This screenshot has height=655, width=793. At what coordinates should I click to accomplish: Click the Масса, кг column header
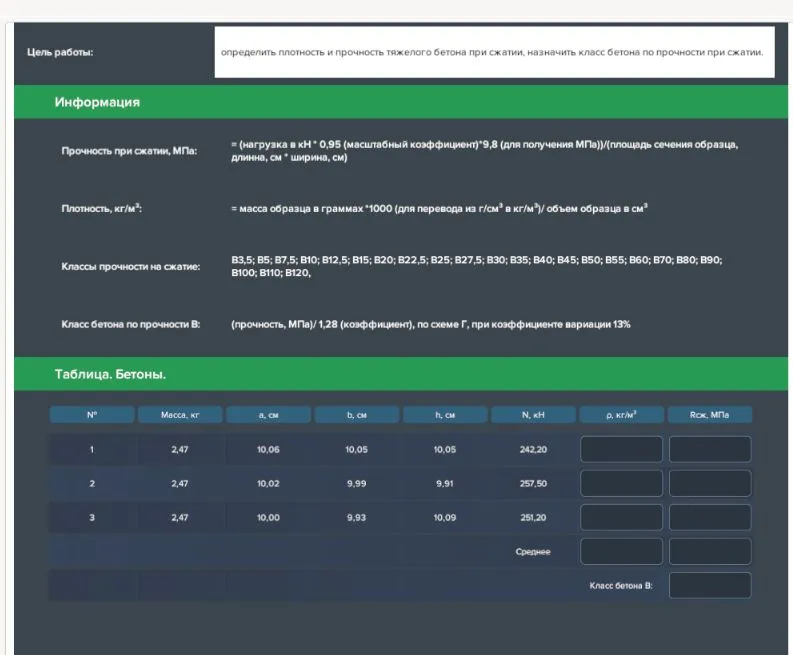[180, 414]
